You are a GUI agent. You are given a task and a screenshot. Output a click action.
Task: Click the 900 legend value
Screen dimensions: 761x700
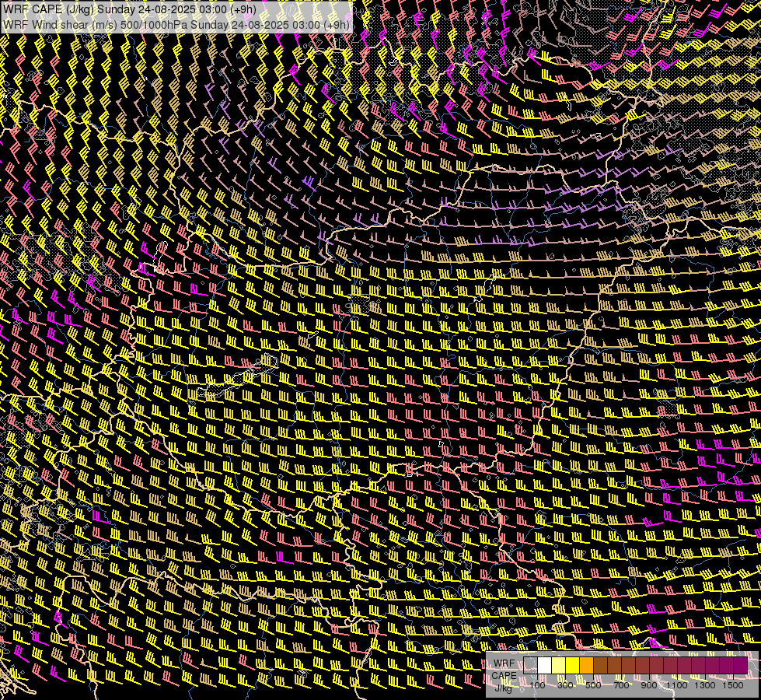click(x=649, y=685)
